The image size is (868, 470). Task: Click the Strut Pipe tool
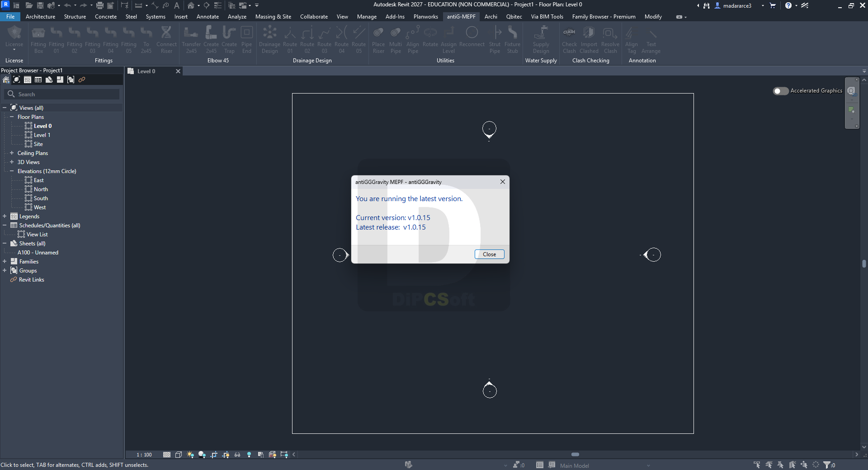tap(495, 40)
